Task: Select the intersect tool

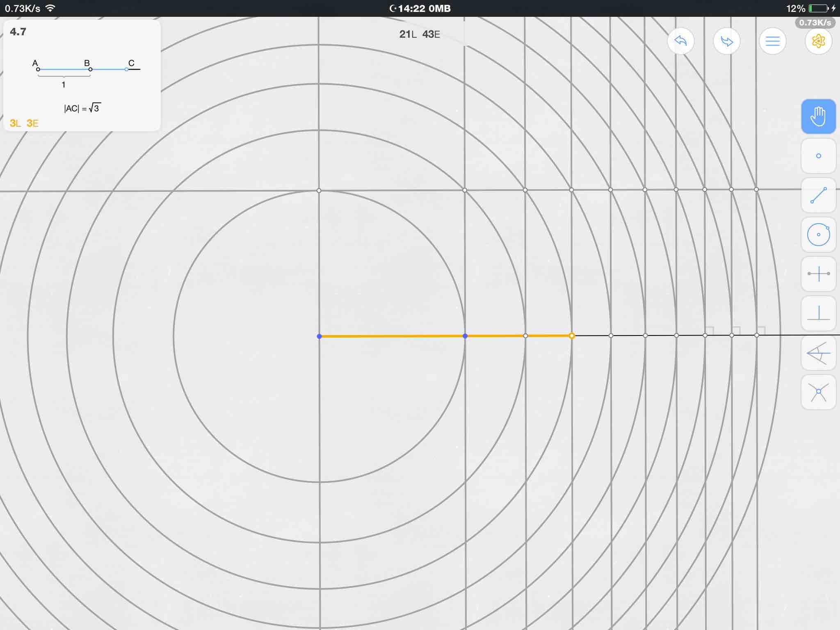Action: pyautogui.click(x=819, y=392)
